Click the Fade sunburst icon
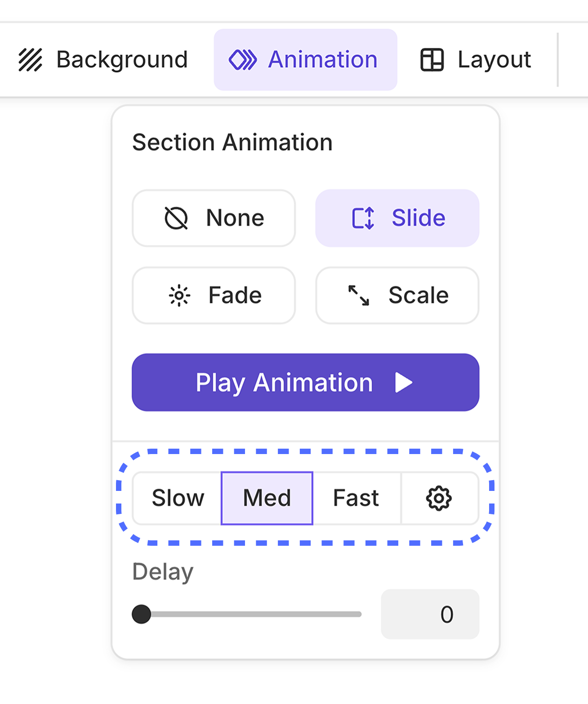This screenshot has height=704, width=588. click(179, 296)
